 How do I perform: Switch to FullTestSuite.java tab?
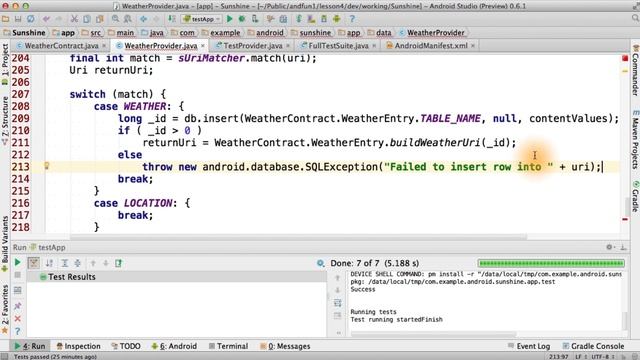[338, 46]
